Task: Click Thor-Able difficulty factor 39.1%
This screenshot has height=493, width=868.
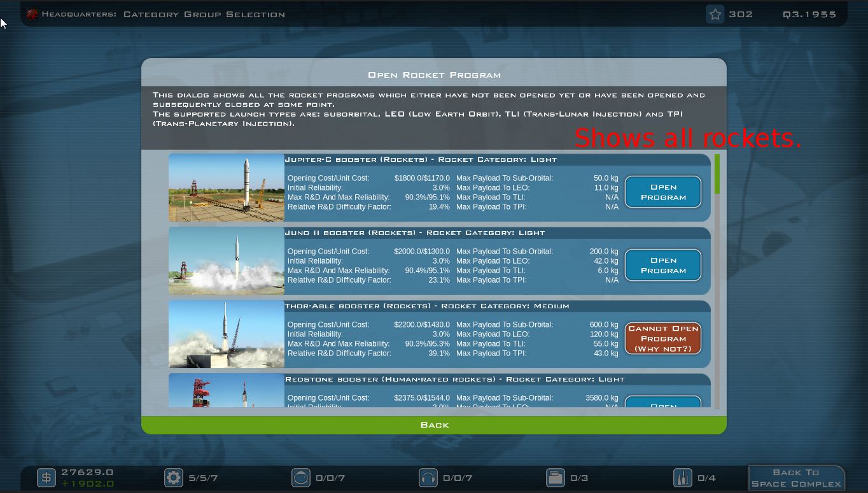Action: coord(439,354)
